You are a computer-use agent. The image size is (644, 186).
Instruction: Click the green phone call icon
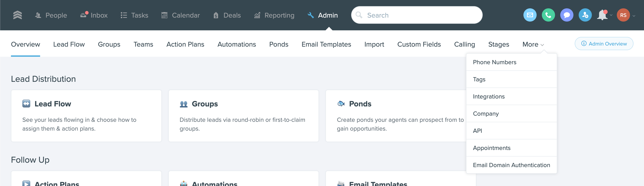548,15
